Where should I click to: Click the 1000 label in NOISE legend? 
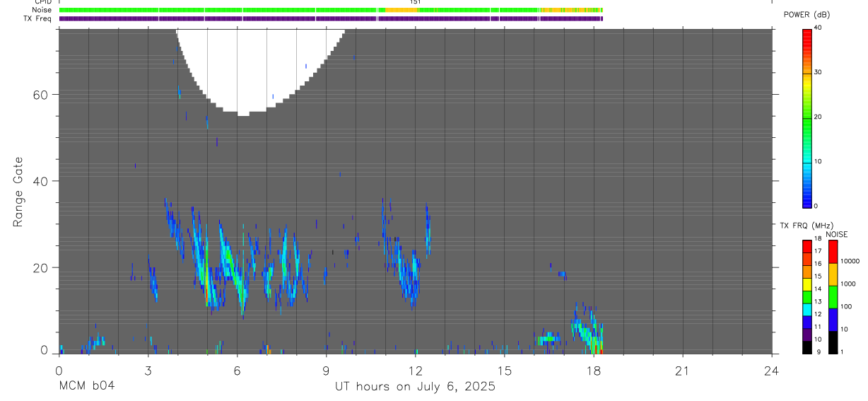(849, 284)
